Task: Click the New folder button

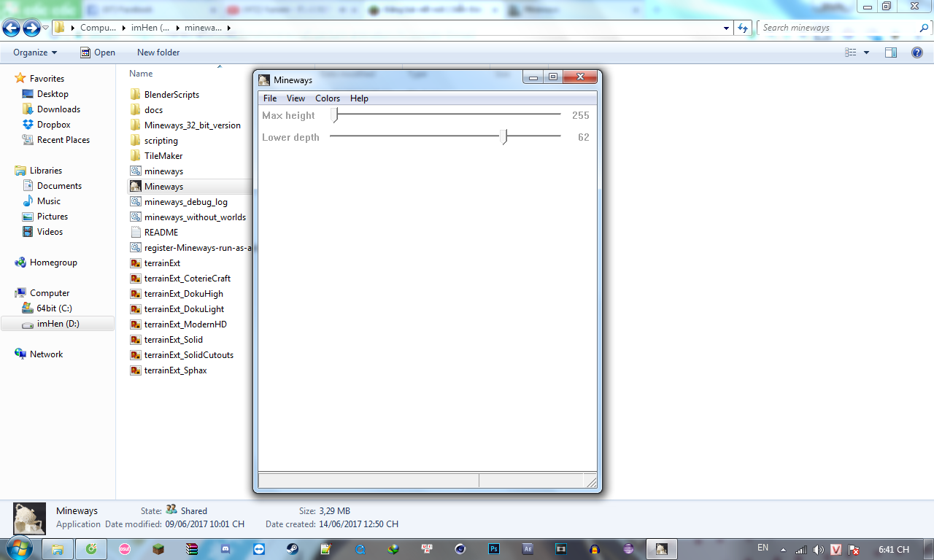Action: click(x=158, y=52)
